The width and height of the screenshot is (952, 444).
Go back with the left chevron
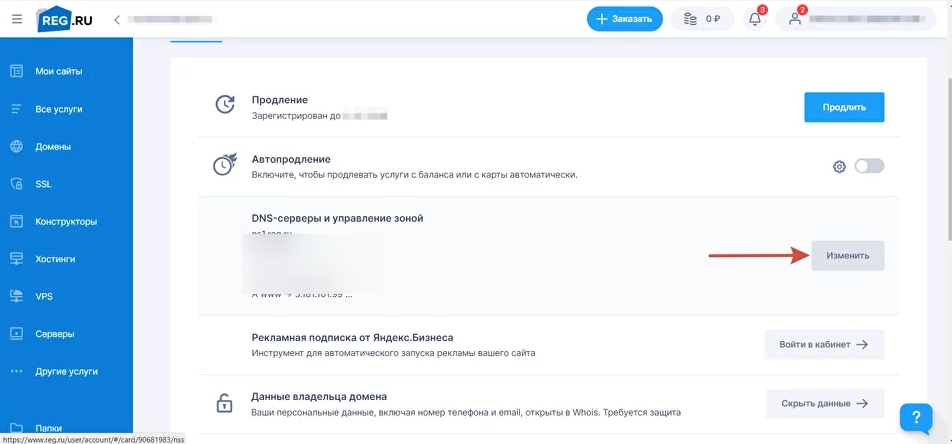117,19
